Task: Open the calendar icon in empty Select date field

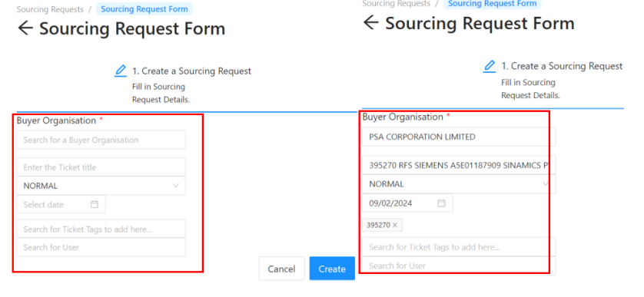Action: 95,204
